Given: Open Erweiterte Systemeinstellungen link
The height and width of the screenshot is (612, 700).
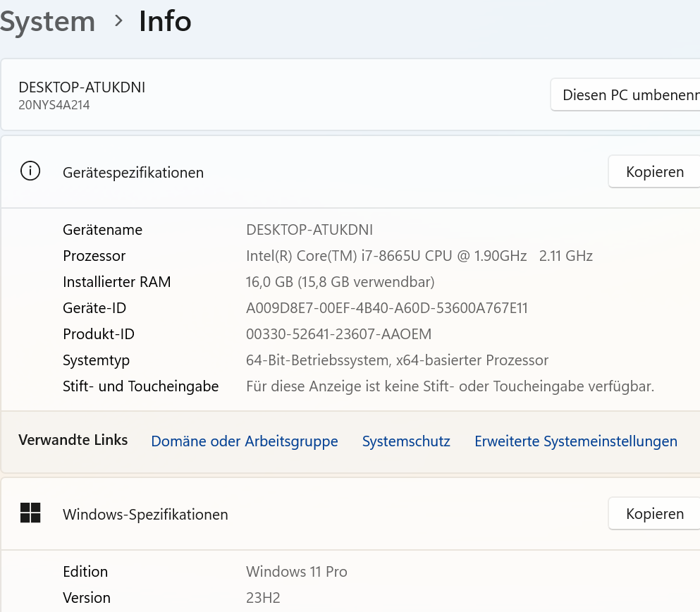Looking at the screenshot, I should [x=576, y=441].
